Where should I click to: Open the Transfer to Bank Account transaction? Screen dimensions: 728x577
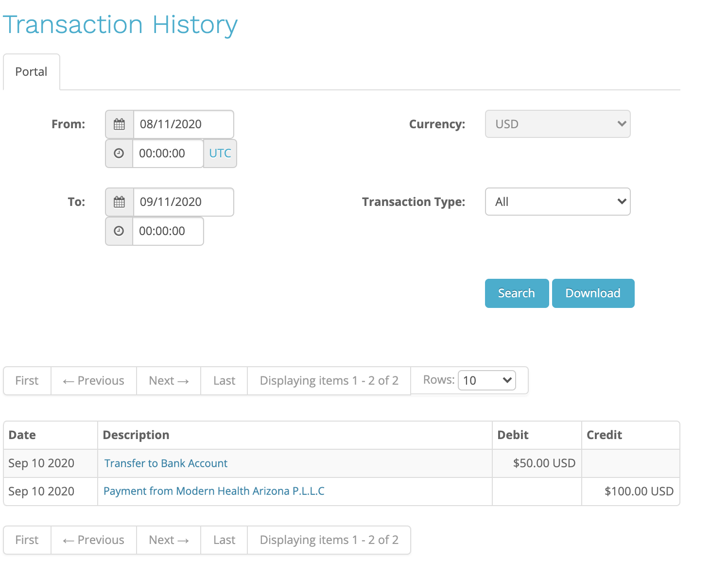[165, 463]
